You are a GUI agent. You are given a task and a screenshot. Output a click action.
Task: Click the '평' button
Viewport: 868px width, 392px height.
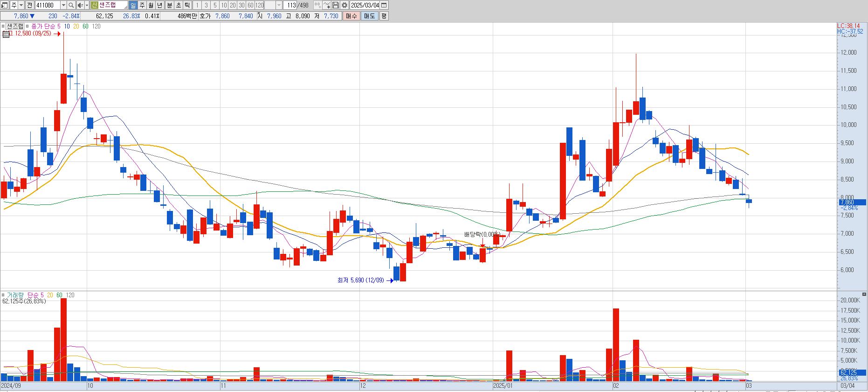(384, 16)
